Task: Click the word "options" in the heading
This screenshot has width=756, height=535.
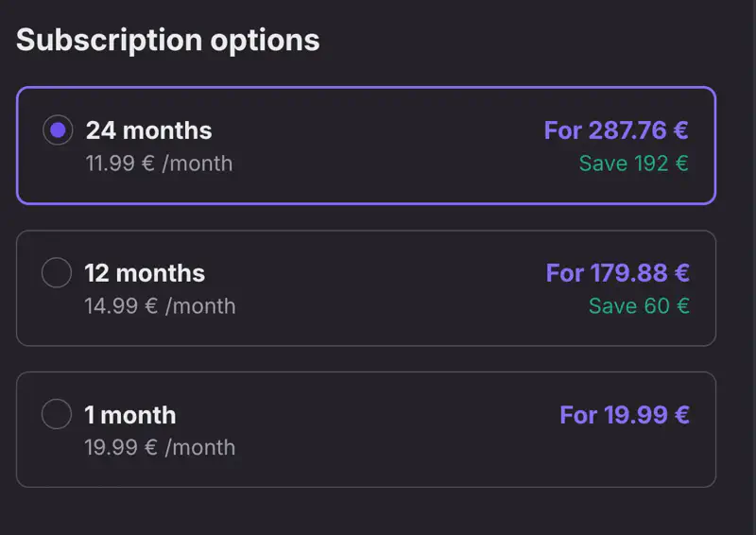Action: 266,41
